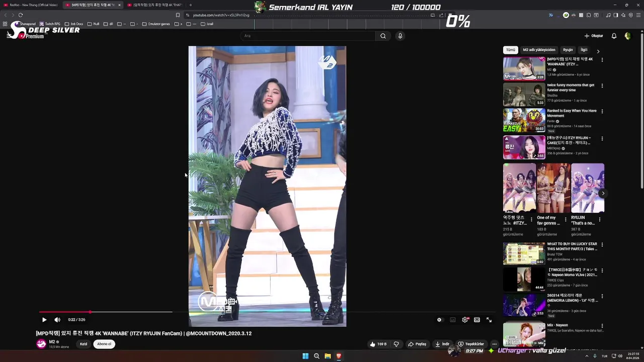
Task: Toggle the autoplay switch in player controls
Action: (439, 320)
